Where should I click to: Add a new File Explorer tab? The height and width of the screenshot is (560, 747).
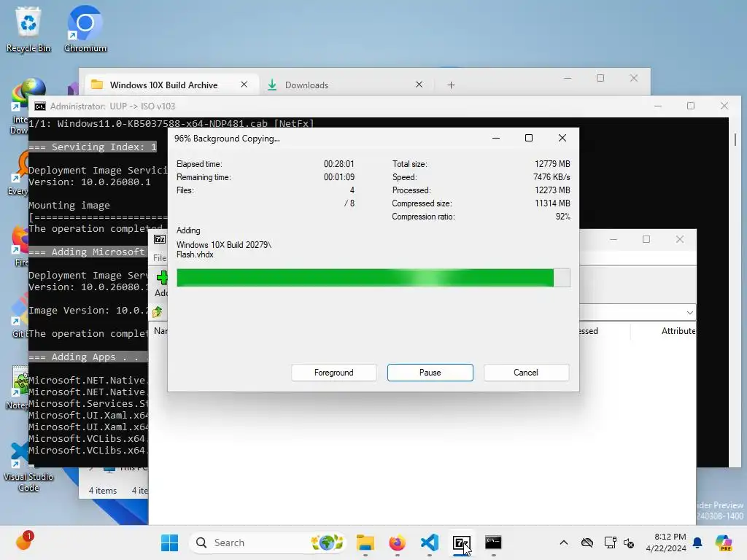(451, 85)
